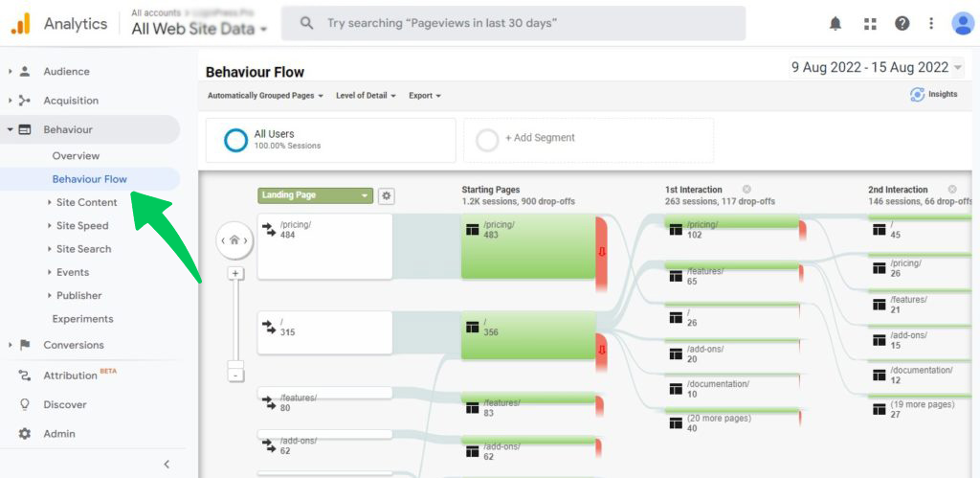Image resolution: width=980 pixels, height=478 pixels.
Task: Open the Google apps grid icon
Action: [870, 23]
